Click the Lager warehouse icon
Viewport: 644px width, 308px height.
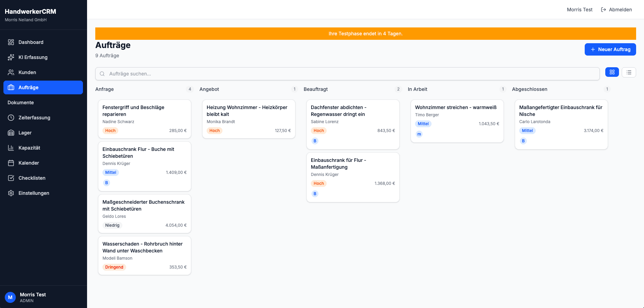pyautogui.click(x=11, y=133)
